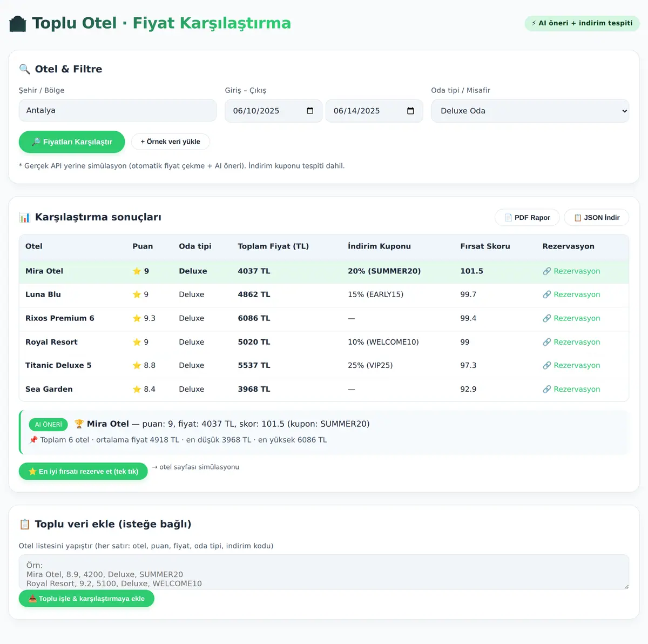This screenshot has width=648, height=644.
Task: Click the magnifier icon beside Otel & Filtre
Action: click(24, 69)
